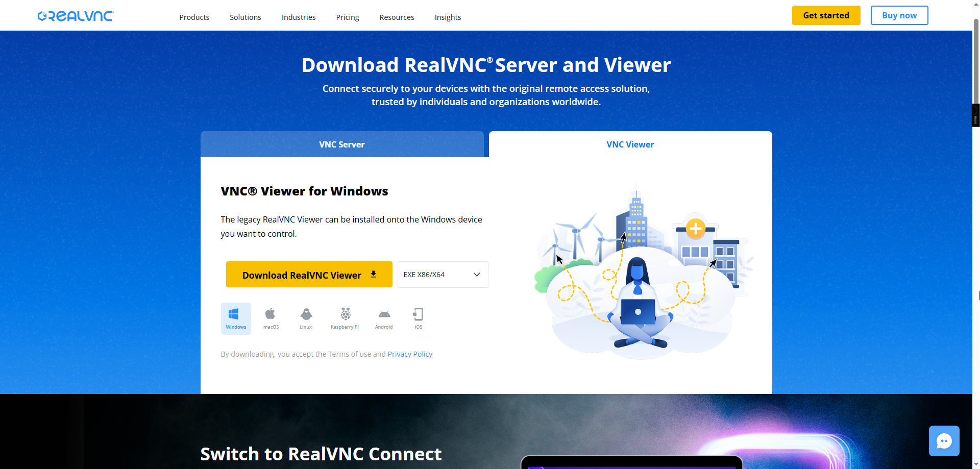Open the Industries menu
The height and width of the screenshot is (469, 980).
[x=299, y=17]
